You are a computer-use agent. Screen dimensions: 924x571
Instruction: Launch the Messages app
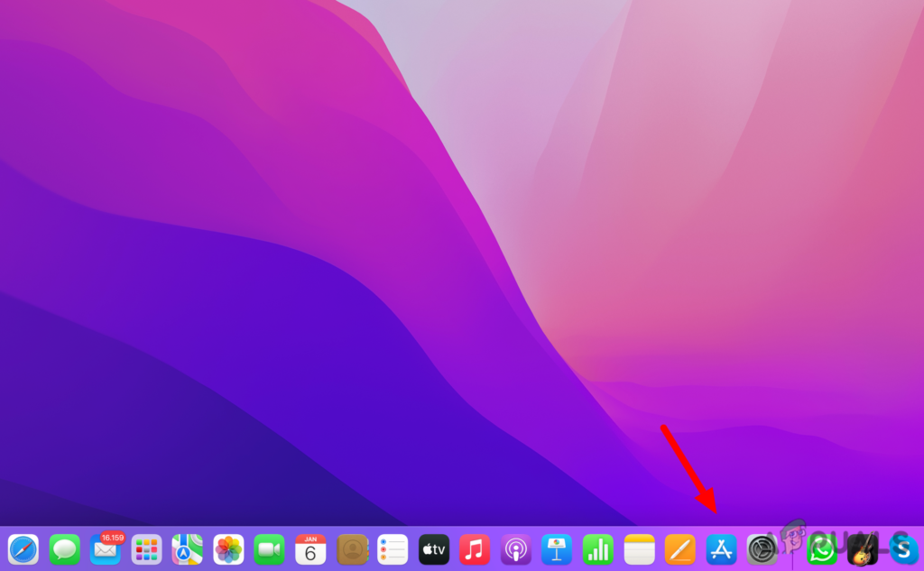point(64,549)
